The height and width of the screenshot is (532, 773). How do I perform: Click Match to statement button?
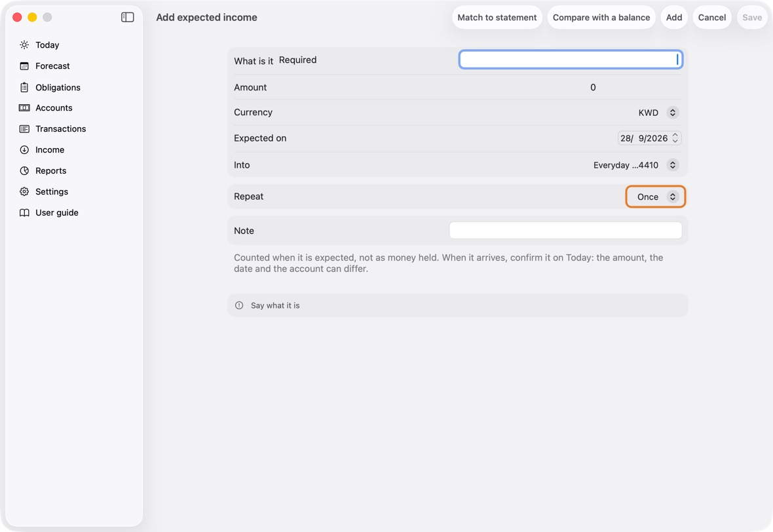pos(497,17)
